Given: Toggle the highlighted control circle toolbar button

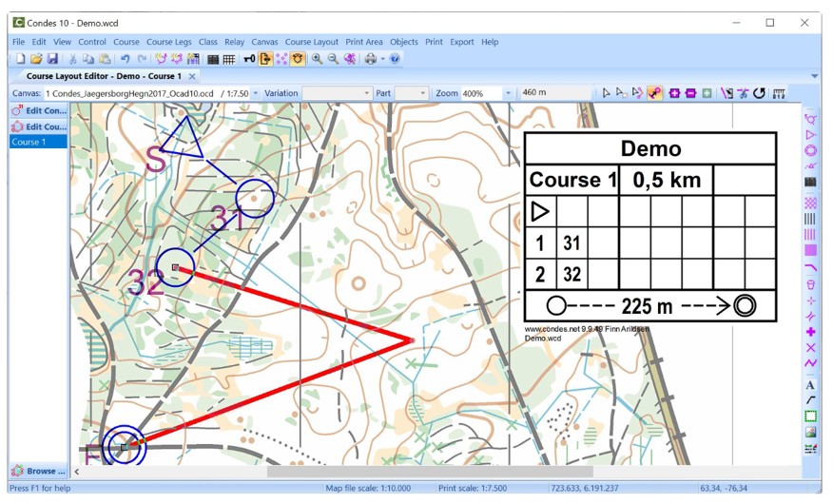Looking at the screenshot, I should click(298, 59).
